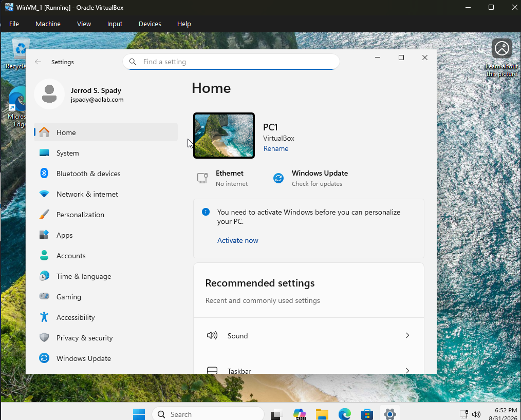Click Check for updates text
521x420 pixels.
point(317,184)
